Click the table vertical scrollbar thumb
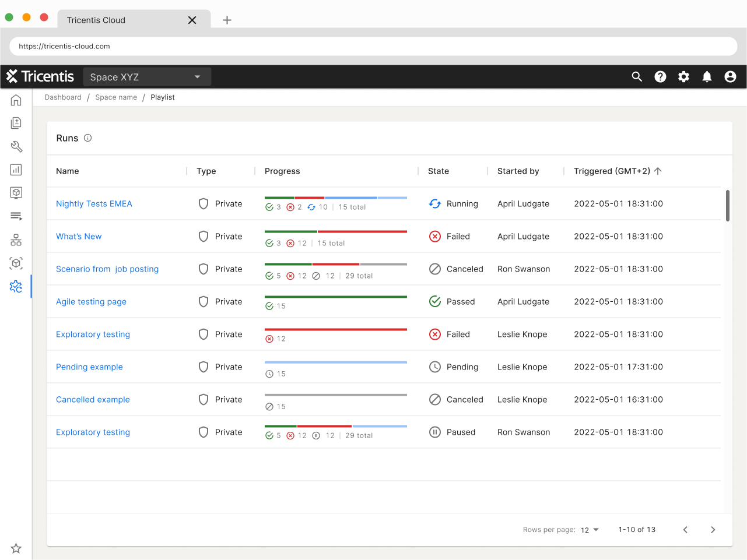Viewport: 747px width, 560px height. (728, 206)
